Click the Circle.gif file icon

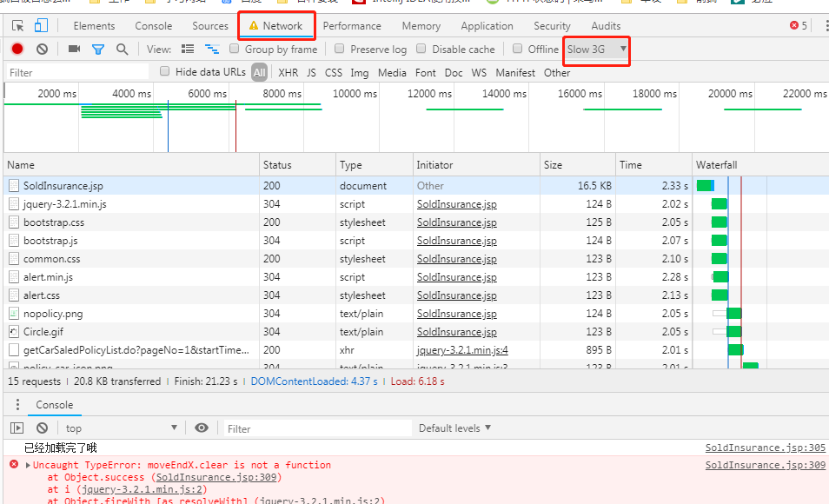tap(14, 332)
